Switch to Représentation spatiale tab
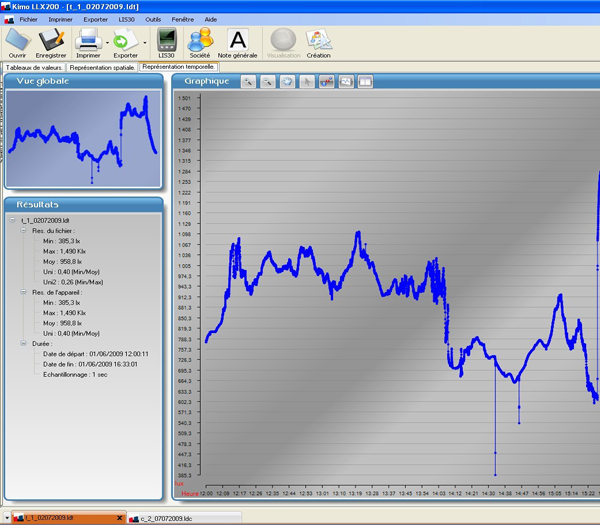 [x=102, y=68]
